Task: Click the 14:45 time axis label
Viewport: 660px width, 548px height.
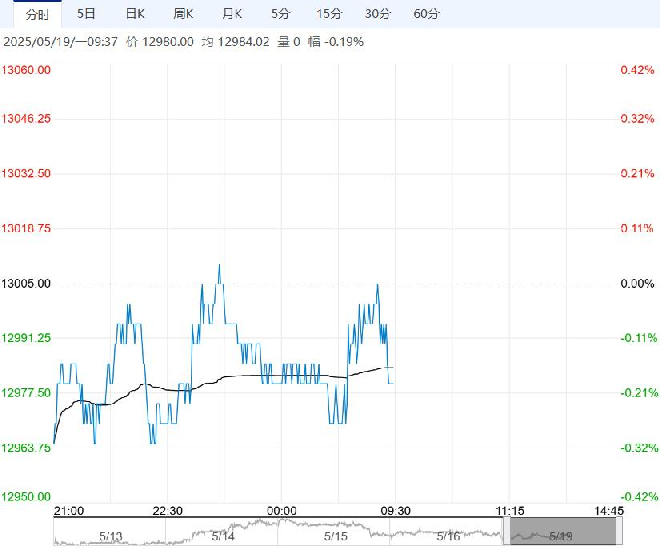Action: (609, 511)
